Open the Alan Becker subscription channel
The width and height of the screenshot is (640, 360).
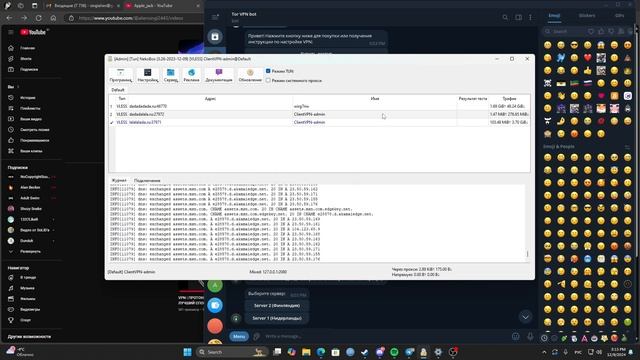coord(31,187)
